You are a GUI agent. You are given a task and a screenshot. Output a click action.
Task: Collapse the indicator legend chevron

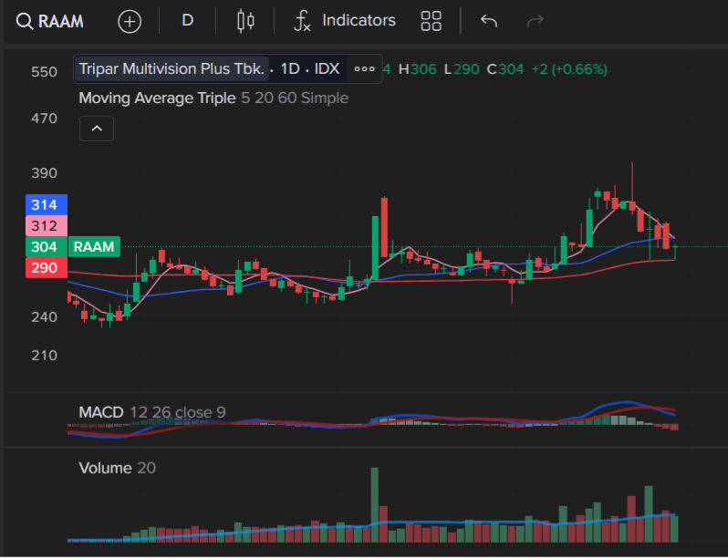pos(97,129)
